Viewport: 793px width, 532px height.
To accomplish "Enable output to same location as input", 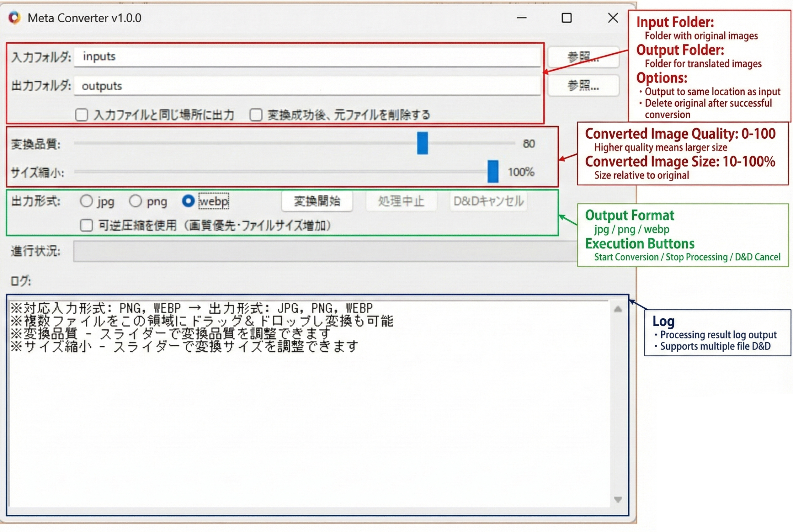I will pyautogui.click(x=82, y=115).
